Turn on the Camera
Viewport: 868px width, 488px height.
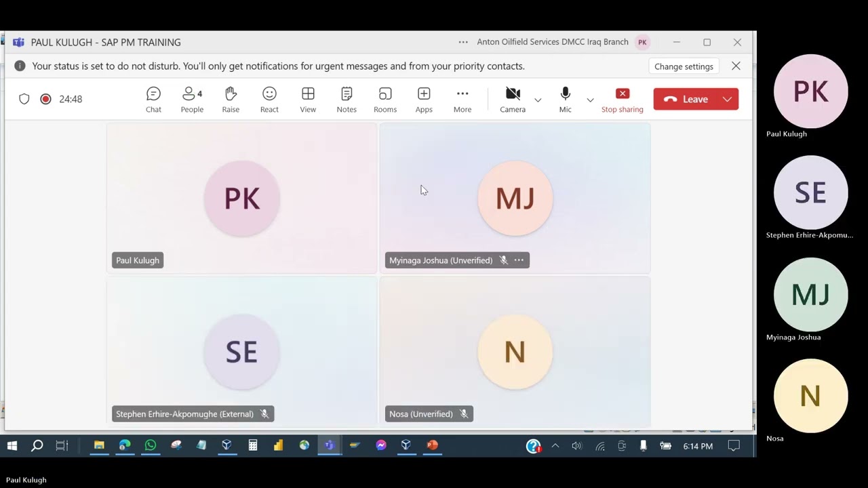point(513,100)
